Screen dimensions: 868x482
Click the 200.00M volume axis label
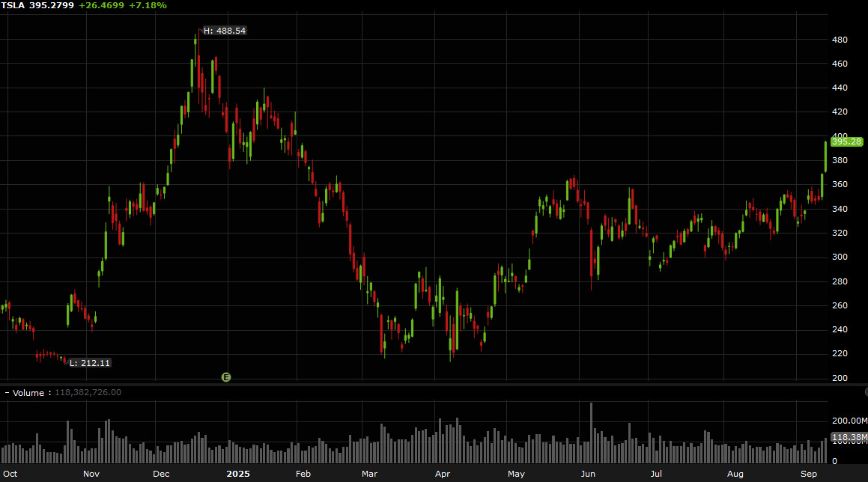pyautogui.click(x=849, y=421)
